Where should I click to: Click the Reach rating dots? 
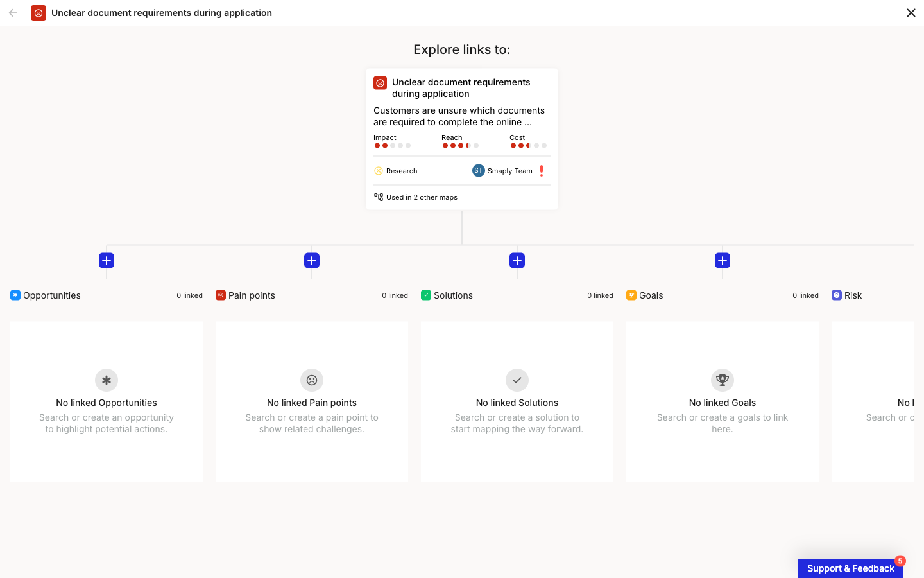[x=460, y=146]
